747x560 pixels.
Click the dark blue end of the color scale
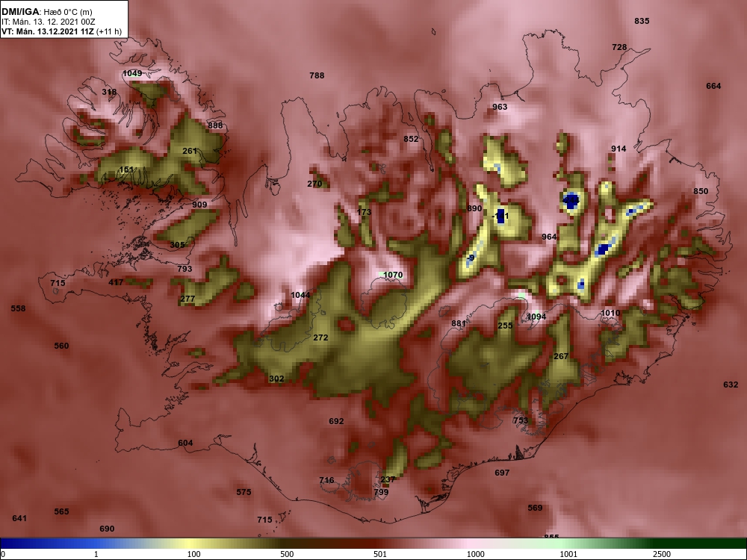10,544
